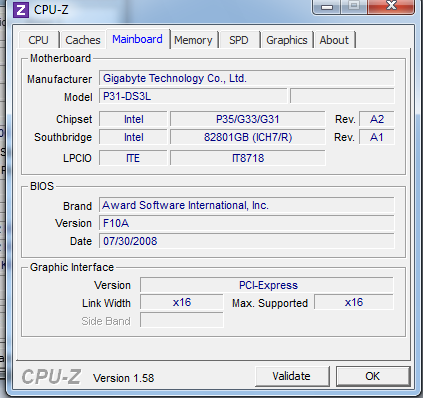Viewport: 423px width, 398px height.
Task: Click the LPCIO vendor ITE field
Action: point(133,158)
